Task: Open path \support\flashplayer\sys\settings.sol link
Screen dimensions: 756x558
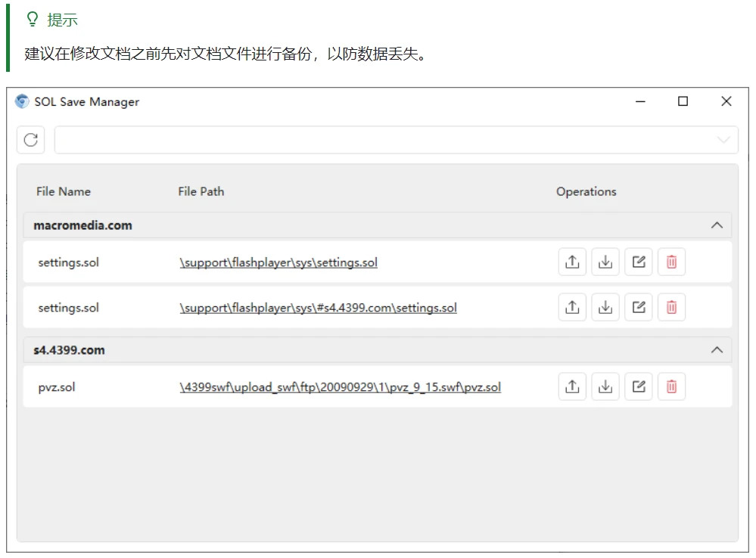Action: tap(278, 262)
